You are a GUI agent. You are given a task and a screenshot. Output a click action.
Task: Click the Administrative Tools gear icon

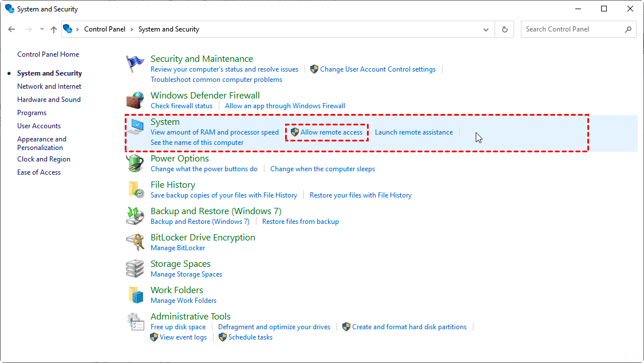click(x=135, y=321)
